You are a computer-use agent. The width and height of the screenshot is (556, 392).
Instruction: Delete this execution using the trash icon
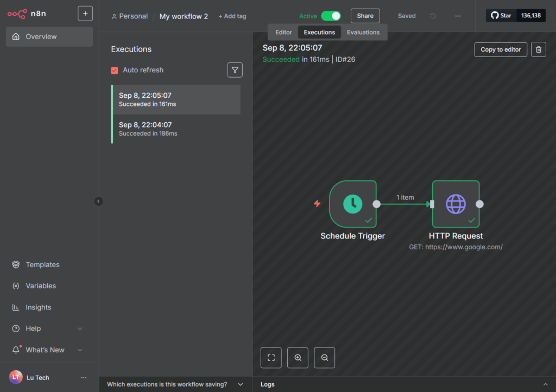click(x=538, y=49)
